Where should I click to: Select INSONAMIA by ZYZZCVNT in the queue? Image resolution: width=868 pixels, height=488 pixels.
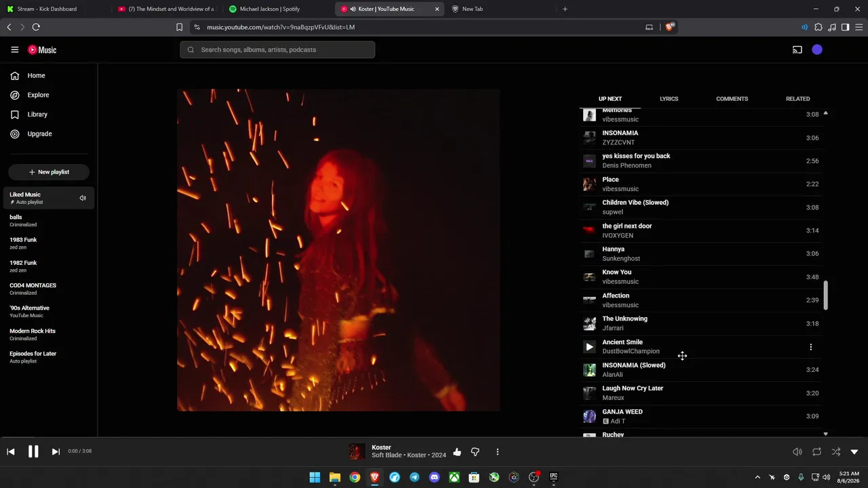tap(701, 138)
